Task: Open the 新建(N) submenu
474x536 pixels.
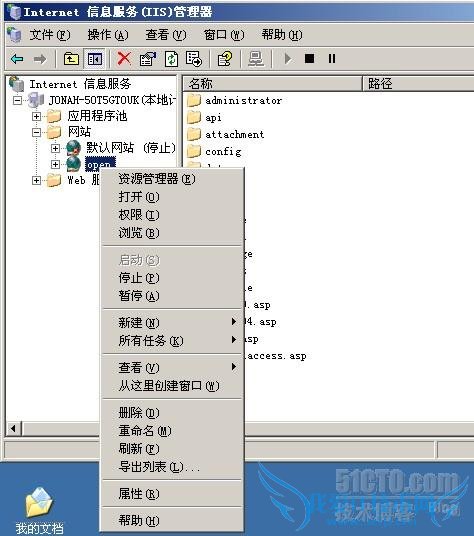Action: point(172,322)
